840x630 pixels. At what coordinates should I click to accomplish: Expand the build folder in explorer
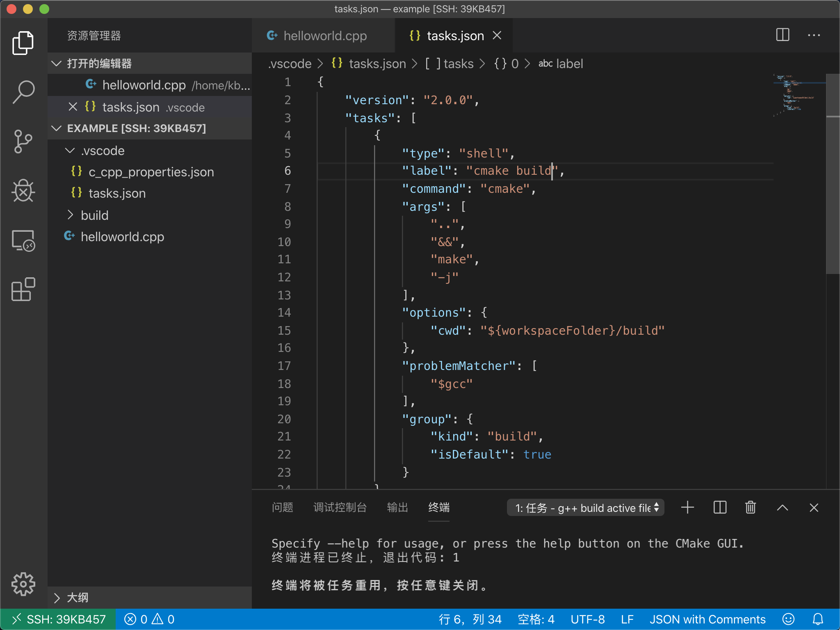point(94,215)
